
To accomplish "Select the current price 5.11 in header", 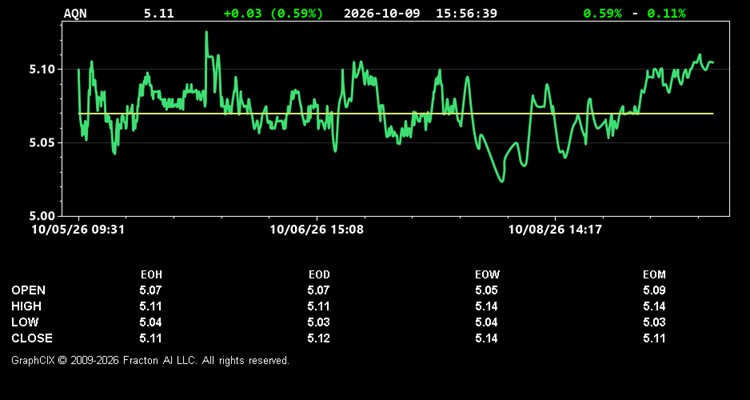I will pyautogui.click(x=159, y=13).
